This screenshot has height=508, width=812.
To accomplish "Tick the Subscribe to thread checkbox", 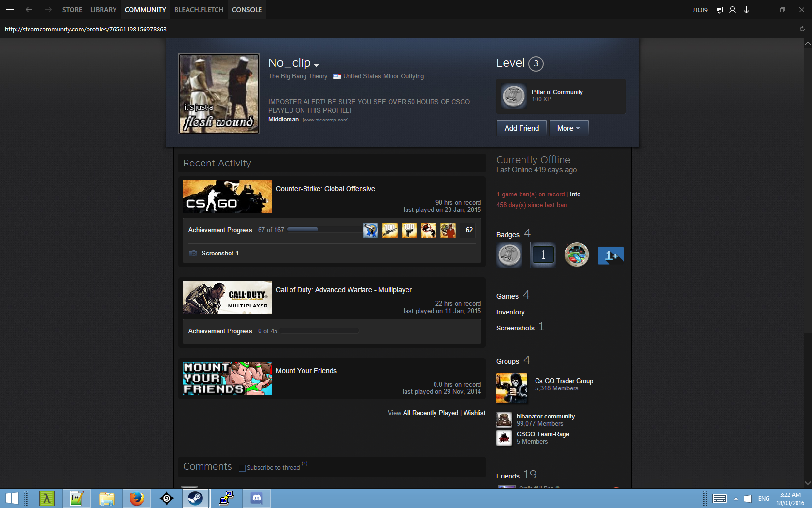I will click(x=242, y=468).
